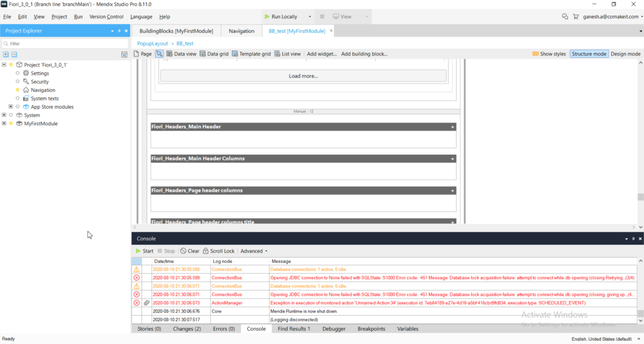
Task: Open Find Results 1 tab
Action: click(x=294, y=329)
